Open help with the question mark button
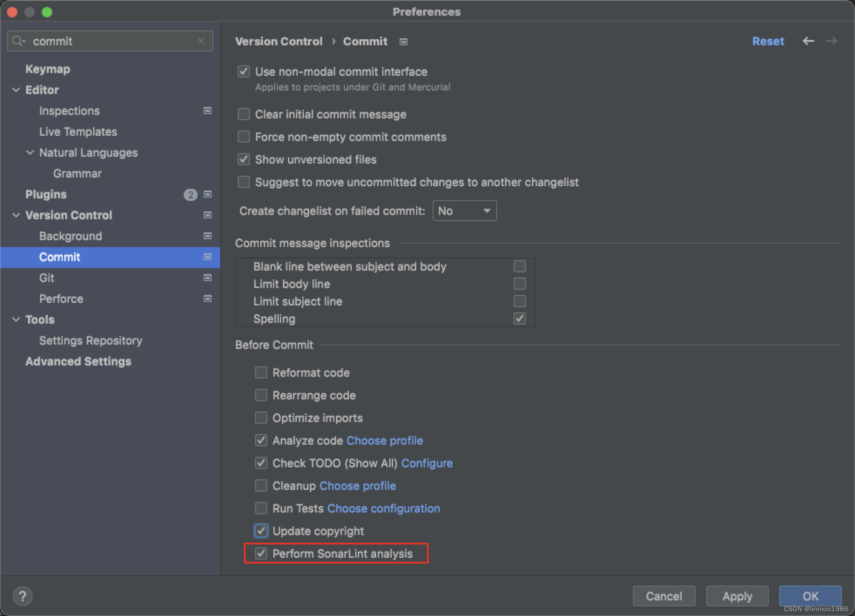The width and height of the screenshot is (855, 616). [x=23, y=596]
